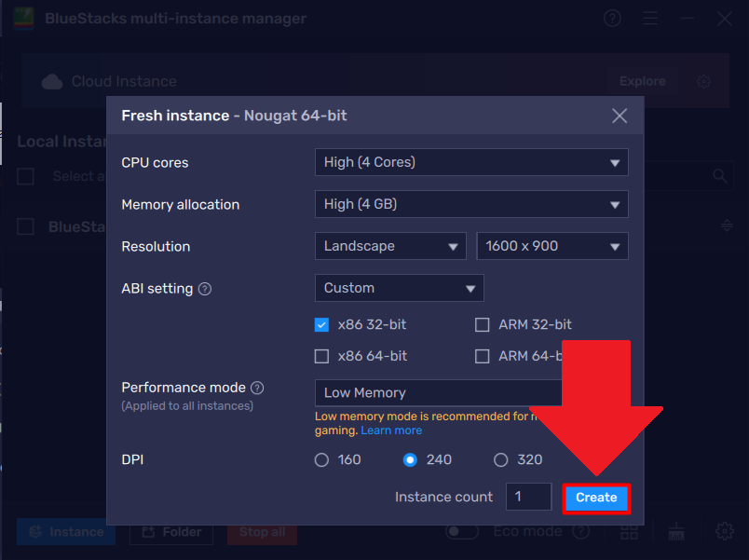Open the hamburger menu in the title bar
749x560 pixels.
(x=650, y=18)
